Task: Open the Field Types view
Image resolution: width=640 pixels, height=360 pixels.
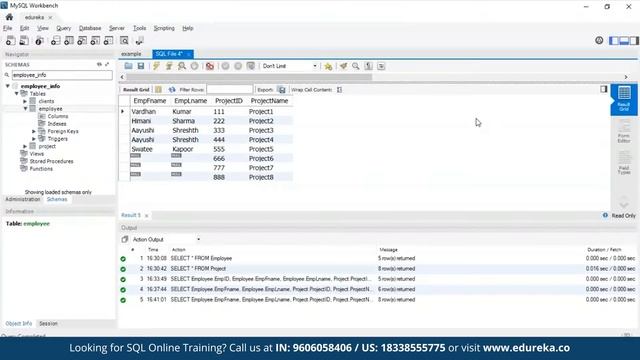Action: (x=624, y=163)
